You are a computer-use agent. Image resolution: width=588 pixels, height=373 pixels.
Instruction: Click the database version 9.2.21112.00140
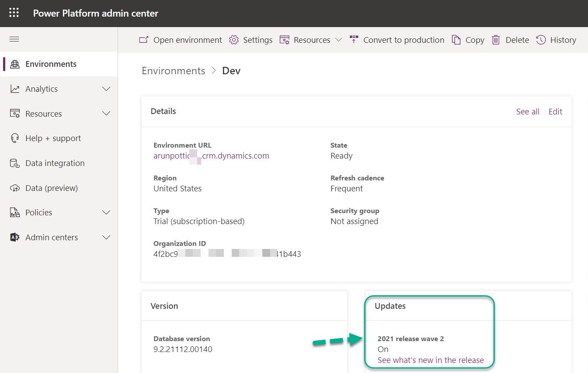coord(183,349)
